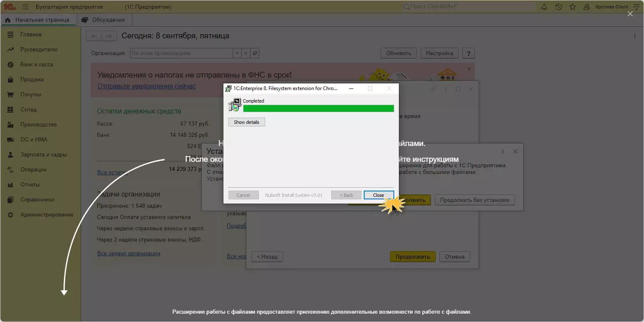Click the 1C logo icon
Image resolution: width=644 pixels, height=322 pixels.
tap(10, 7)
